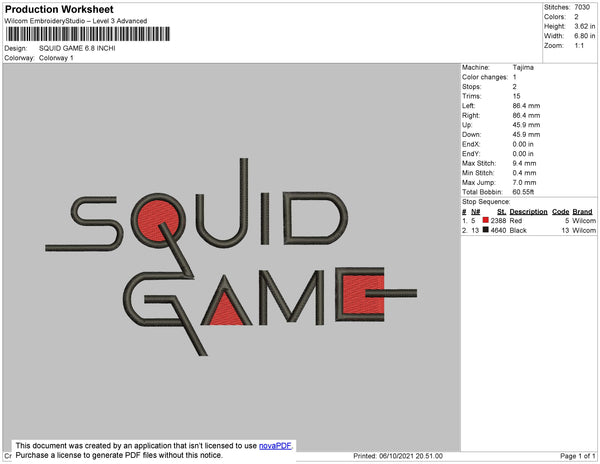Click the barcode under the worksheet title

click(88, 34)
